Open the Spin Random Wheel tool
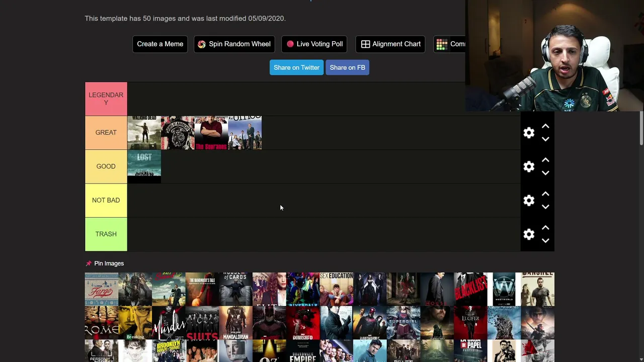This screenshot has height=362, width=644. click(234, 44)
